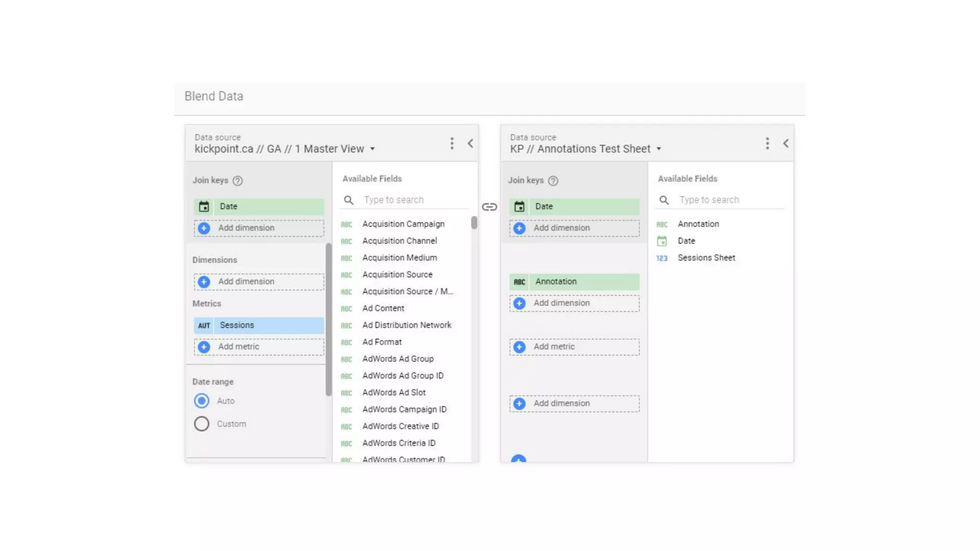Image resolution: width=980 pixels, height=551 pixels.
Task: Collapse the right data source panel with its chevron
Action: pyautogui.click(x=786, y=143)
